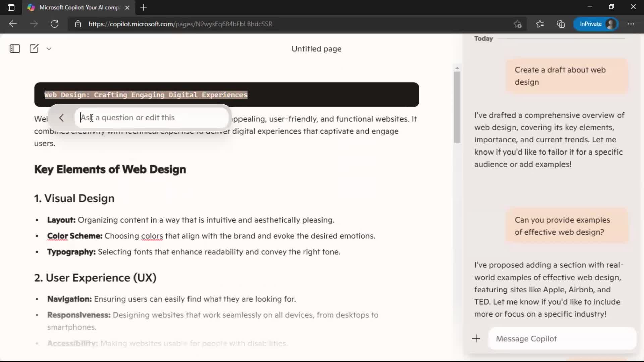This screenshot has height=362, width=644.
Task: Click the InPrivate profile button
Action: pyautogui.click(x=596, y=24)
